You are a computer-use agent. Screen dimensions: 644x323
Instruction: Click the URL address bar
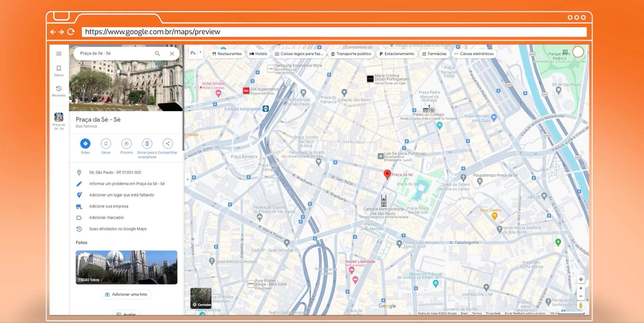coord(334,32)
